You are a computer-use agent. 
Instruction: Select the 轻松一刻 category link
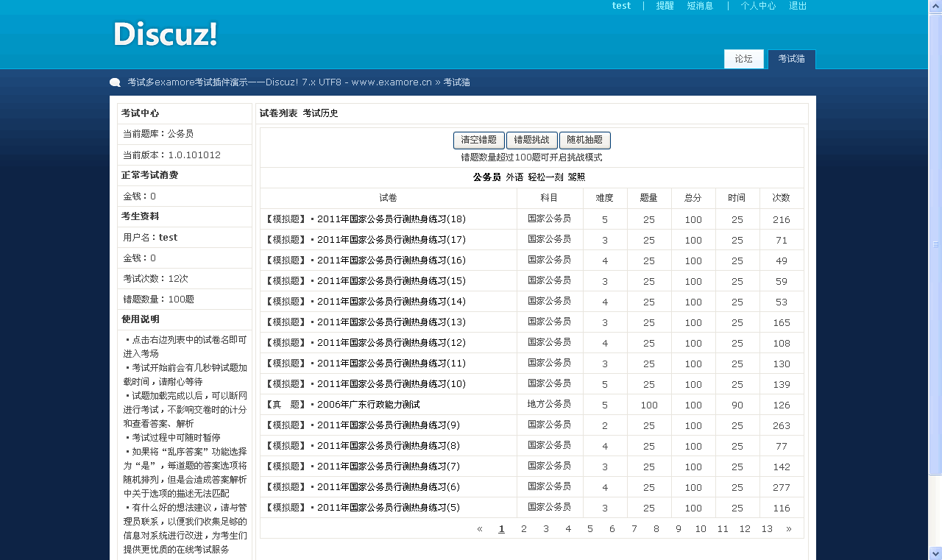545,177
